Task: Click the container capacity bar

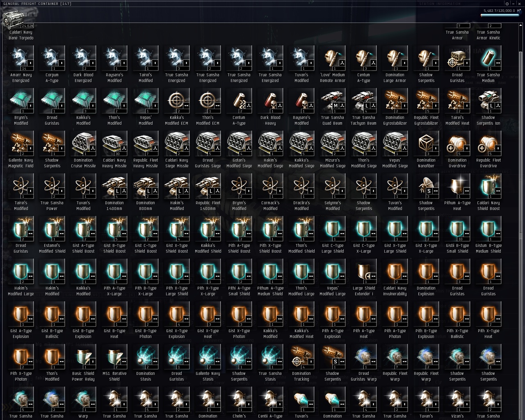Action: [x=500, y=15]
